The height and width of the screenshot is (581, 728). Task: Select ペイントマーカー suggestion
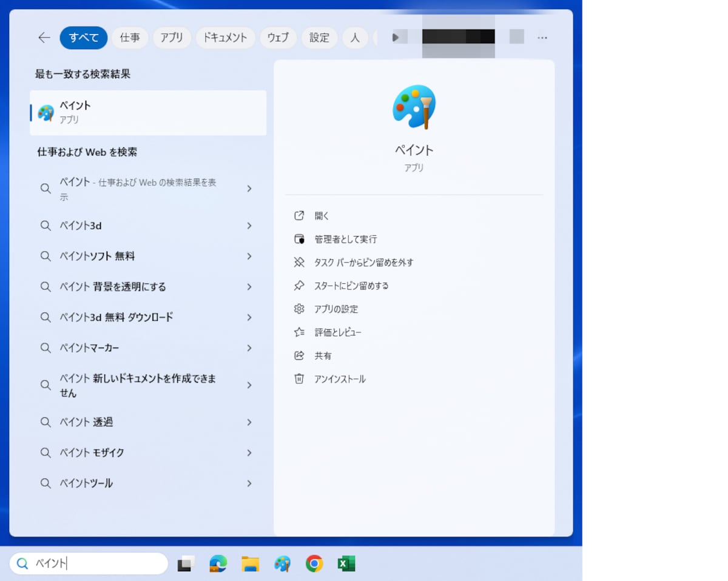click(148, 348)
